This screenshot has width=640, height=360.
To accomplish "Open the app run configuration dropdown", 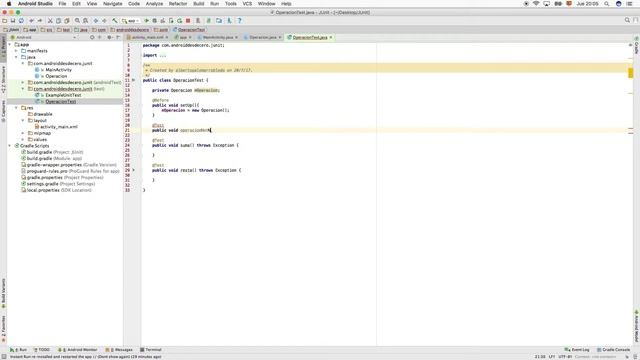I will [x=131, y=20].
